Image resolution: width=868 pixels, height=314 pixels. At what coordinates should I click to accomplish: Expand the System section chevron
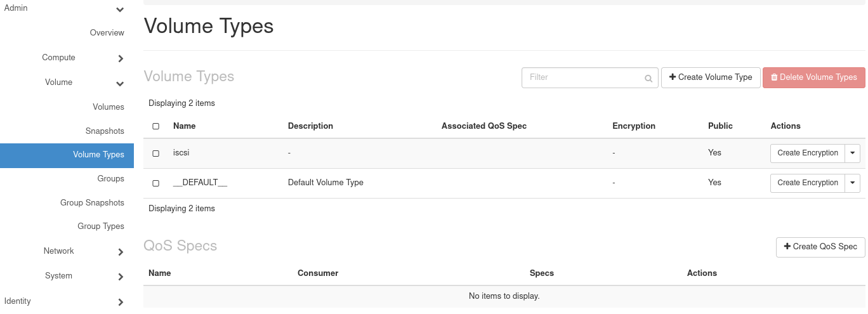[121, 277]
